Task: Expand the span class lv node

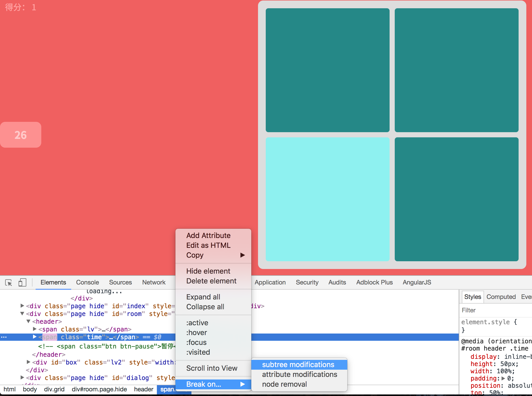Action: (35, 329)
